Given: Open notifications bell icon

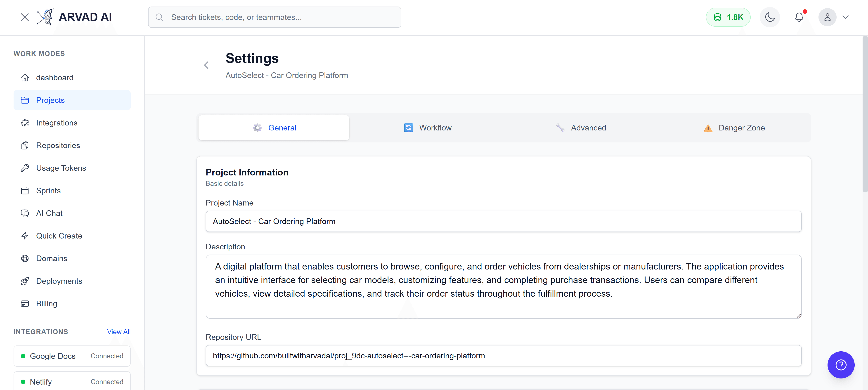Looking at the screenshot, I should pos(799,17).
